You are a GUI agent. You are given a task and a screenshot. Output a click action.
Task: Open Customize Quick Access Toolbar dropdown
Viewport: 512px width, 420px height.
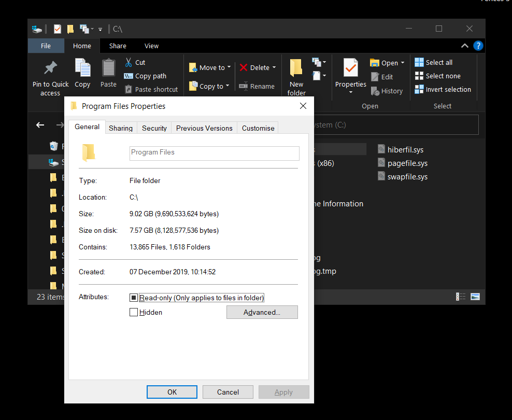(x=100, y=30)
